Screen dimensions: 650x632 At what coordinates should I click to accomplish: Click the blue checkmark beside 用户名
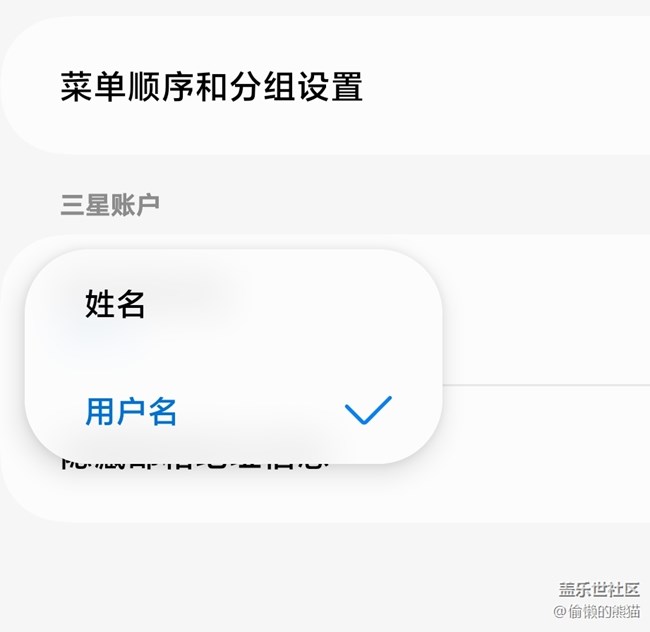pos(368,410)
